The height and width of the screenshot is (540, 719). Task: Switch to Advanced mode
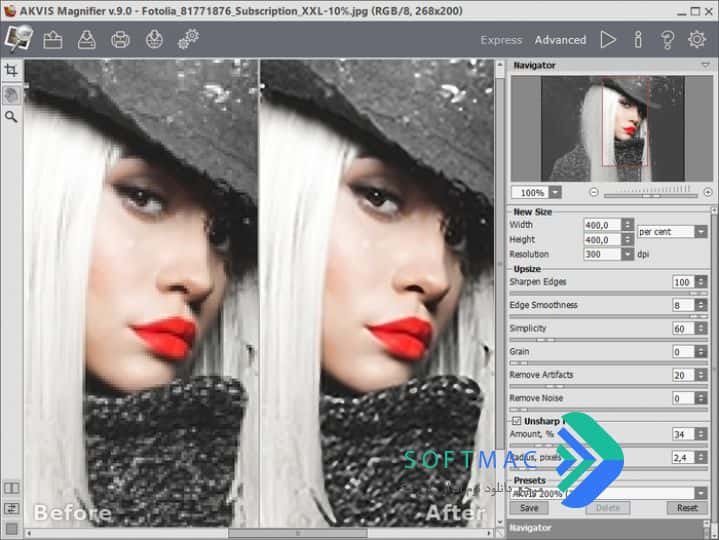click(x=560, y=40)
